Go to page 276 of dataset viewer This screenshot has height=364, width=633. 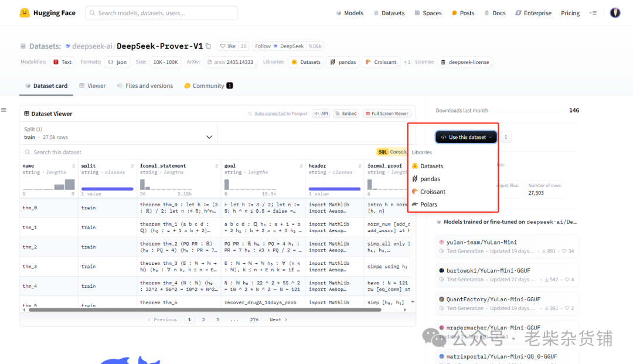coord(254,319)
